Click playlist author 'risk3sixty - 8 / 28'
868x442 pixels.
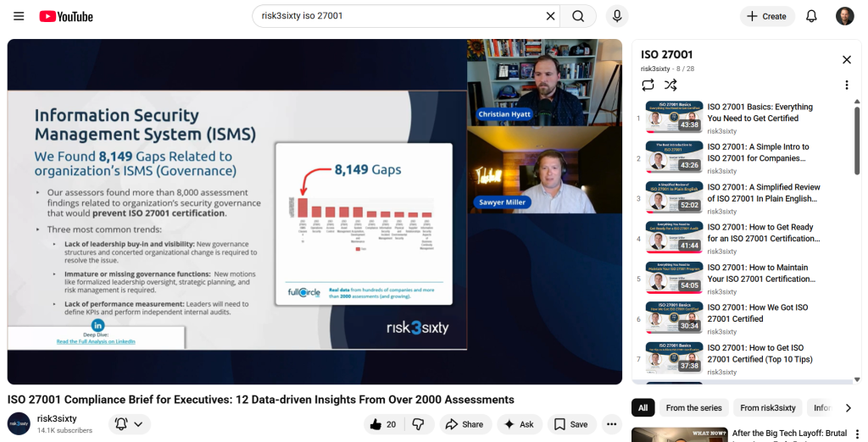pyautogui.click(x=668, y=69)
